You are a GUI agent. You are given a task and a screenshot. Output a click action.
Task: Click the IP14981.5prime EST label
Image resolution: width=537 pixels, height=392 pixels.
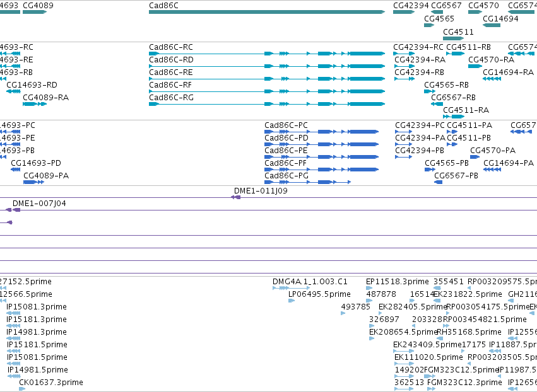click(38, 370)
